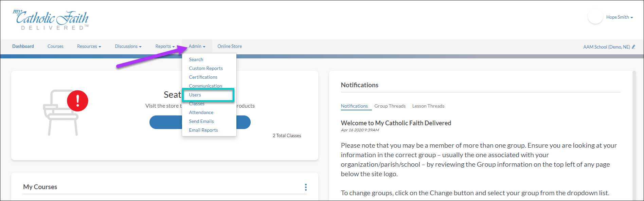Open the Online Store
The image size is (644, 201).
(x=230, y=46)
